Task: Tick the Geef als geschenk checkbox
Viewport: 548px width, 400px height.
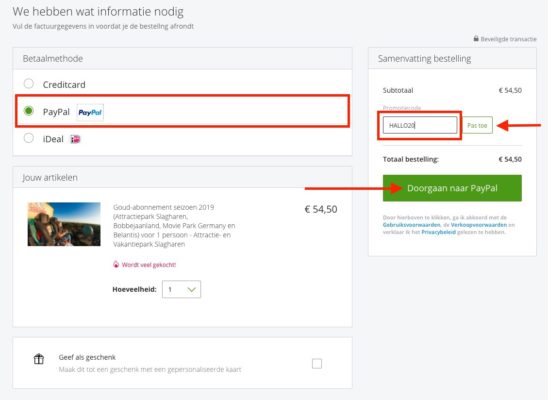Action: (317, 364)
